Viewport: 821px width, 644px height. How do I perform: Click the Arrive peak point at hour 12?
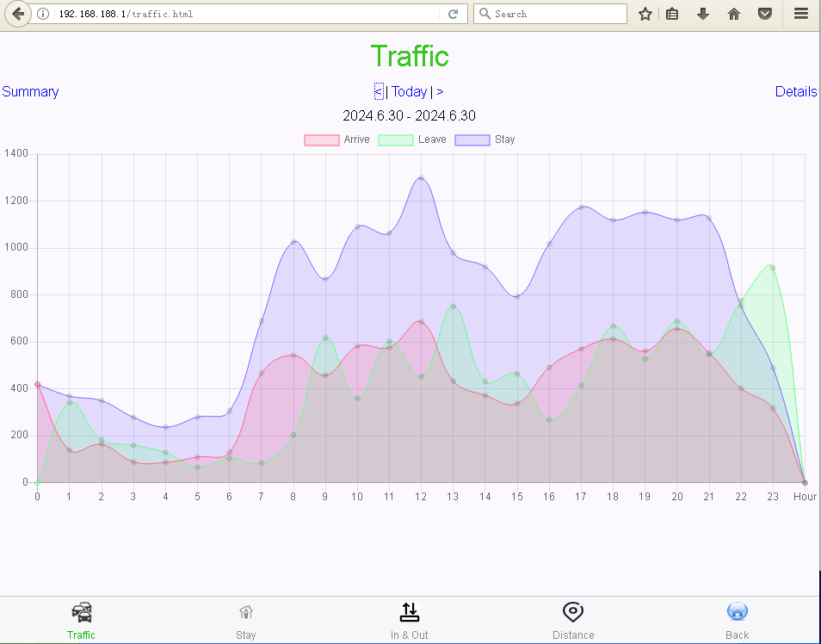coord(421,322)
